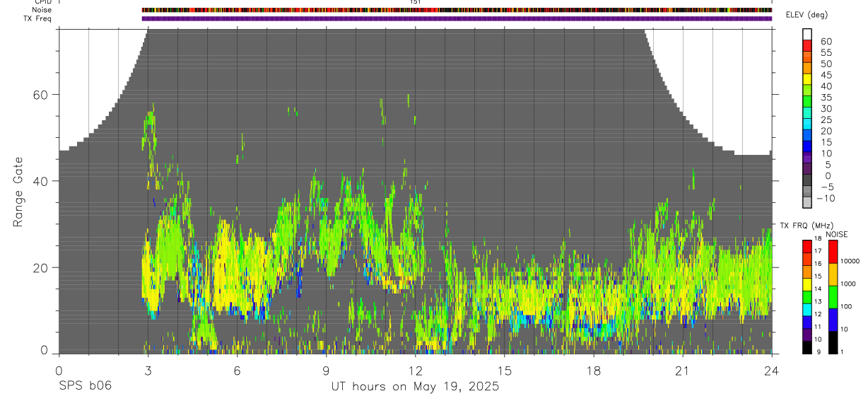Click the 'SPS b06' radar beam label
The image size is (868, 401).
[85, 387]
